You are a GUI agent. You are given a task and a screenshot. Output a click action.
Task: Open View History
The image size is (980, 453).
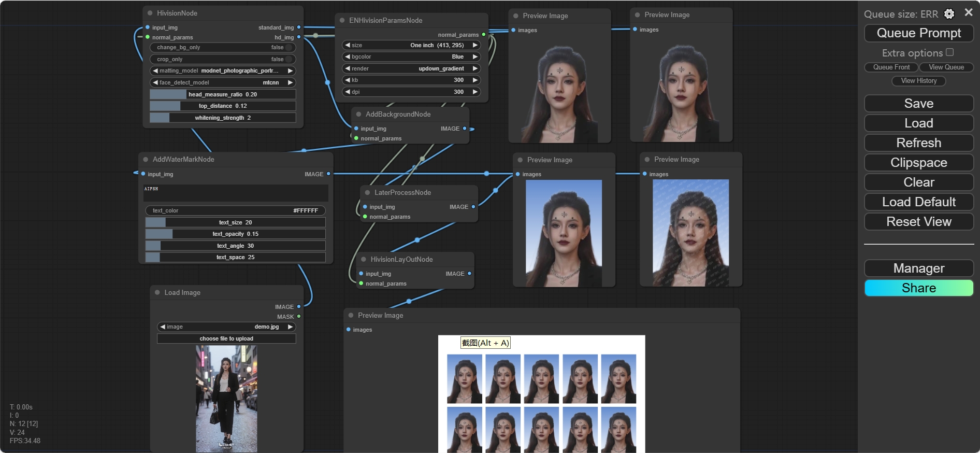coord(919,81)
